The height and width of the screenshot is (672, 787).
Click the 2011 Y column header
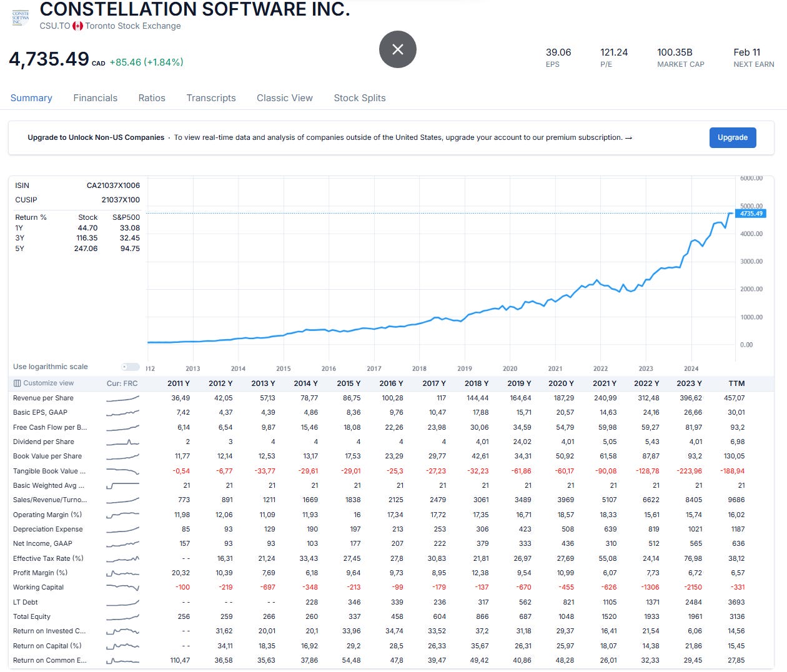coord(179,383)
